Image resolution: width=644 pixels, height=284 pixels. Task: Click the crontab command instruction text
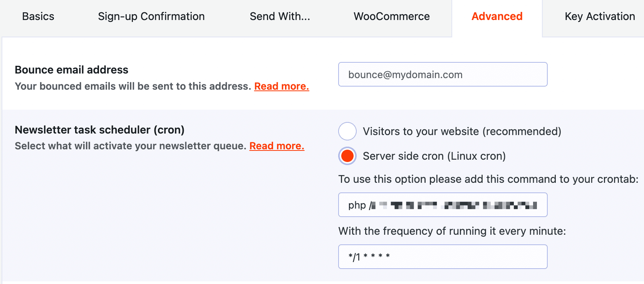(x=488, y=179)
